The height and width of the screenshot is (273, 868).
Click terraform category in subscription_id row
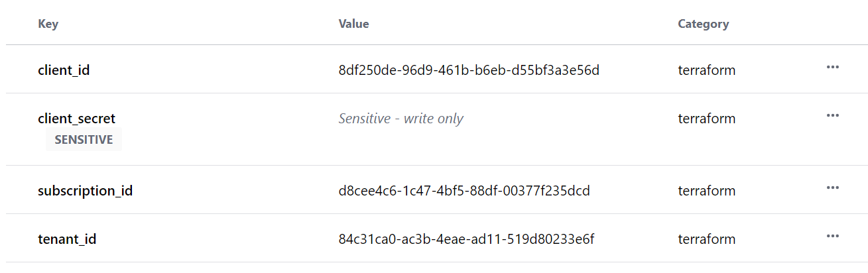706,191
